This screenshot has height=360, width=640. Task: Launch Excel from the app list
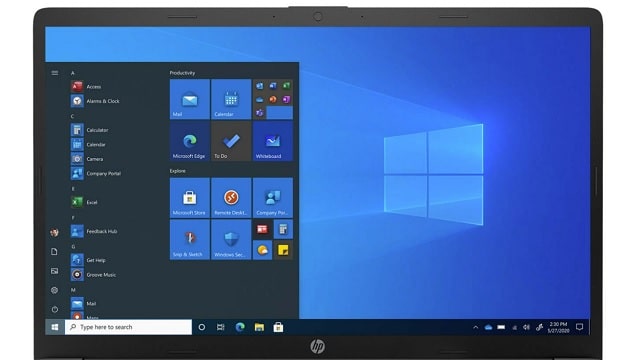click(84, 202)
